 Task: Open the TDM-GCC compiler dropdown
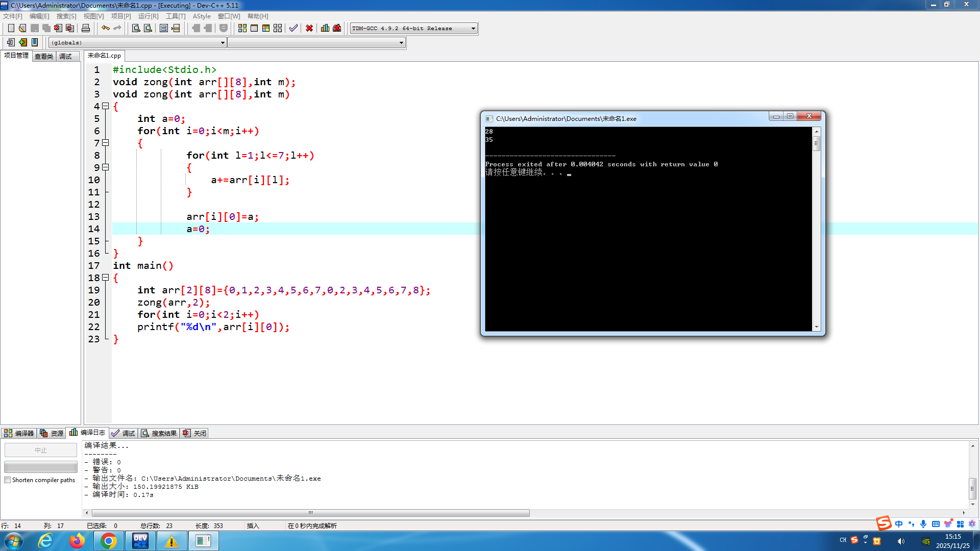click(473, 29)
